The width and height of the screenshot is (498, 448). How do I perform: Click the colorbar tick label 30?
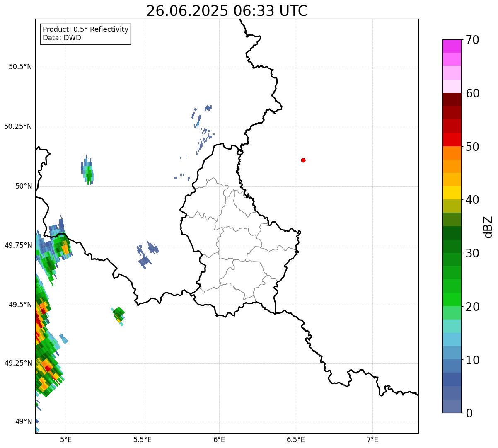(x=472, y=253)
